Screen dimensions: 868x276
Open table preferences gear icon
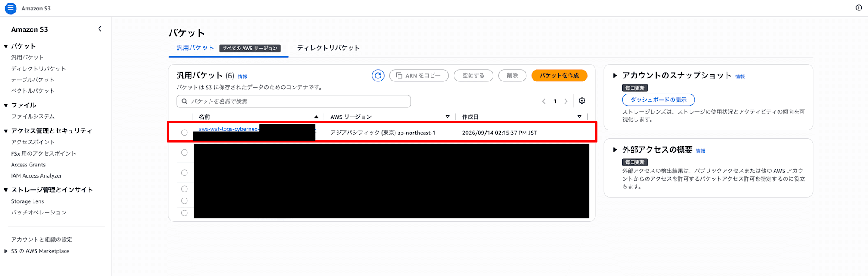tap(582, 101)
